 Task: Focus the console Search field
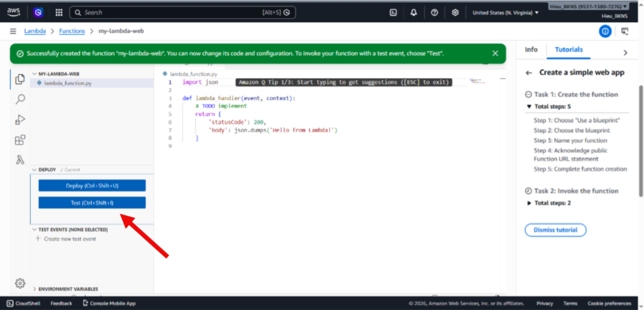point(182,13)
